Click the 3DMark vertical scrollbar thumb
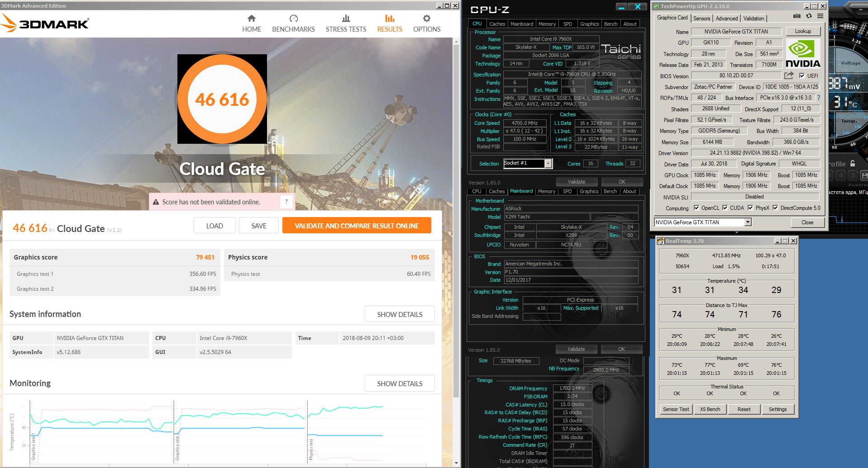 click(x=456, y=222)
